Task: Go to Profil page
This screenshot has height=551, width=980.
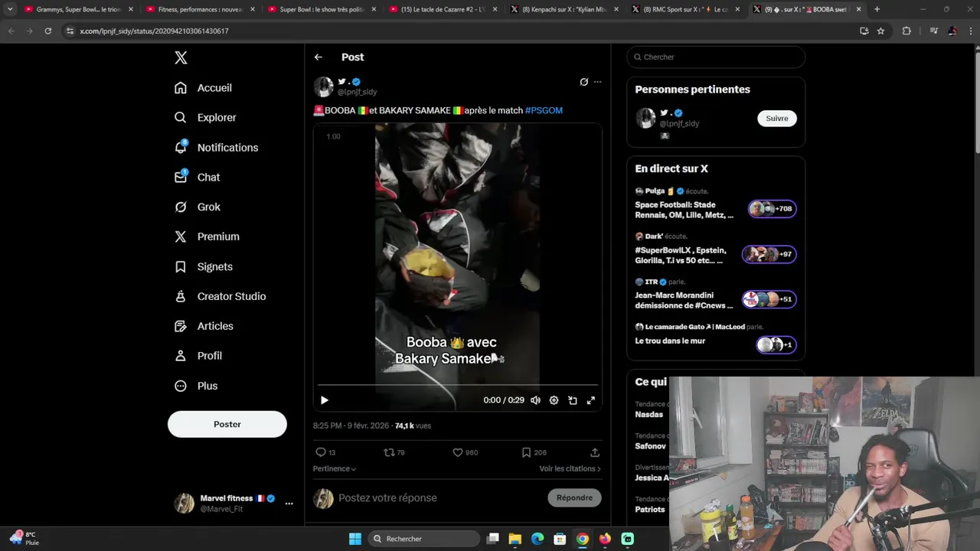Action: pyautogui.click(x=198, y=357)
